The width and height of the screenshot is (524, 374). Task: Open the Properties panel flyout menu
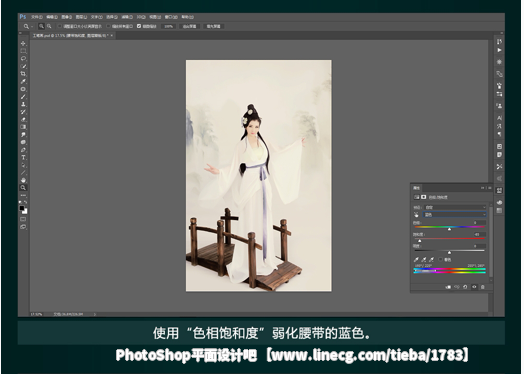pyautogui.click(x=489, y=188)
